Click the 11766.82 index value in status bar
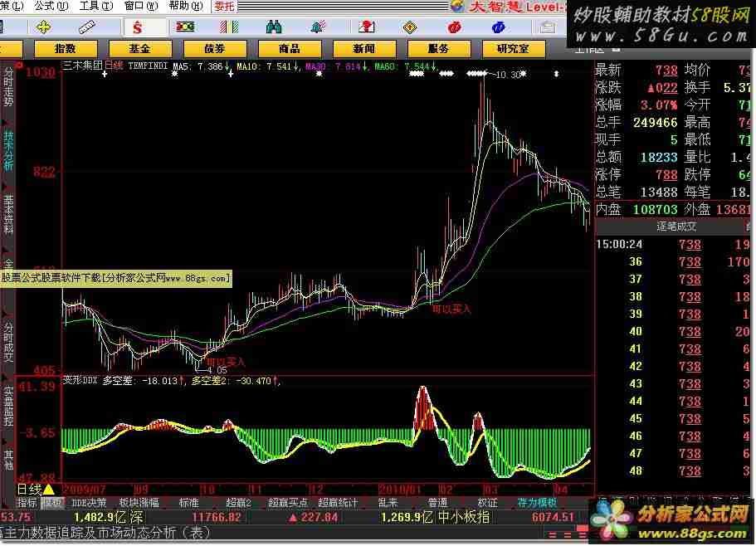 click(x=216, y=518)
